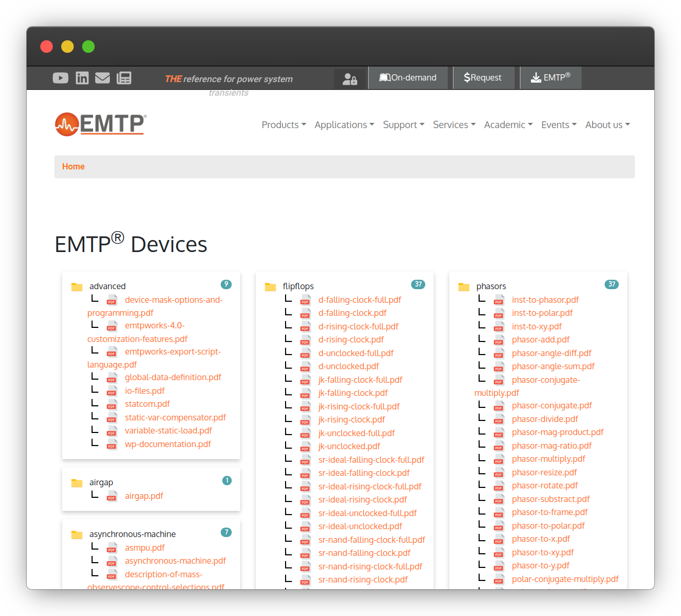This screenshot has height=616, width=681.
Task: Open global-data-definition.pdf
Action: click(173, 378)
